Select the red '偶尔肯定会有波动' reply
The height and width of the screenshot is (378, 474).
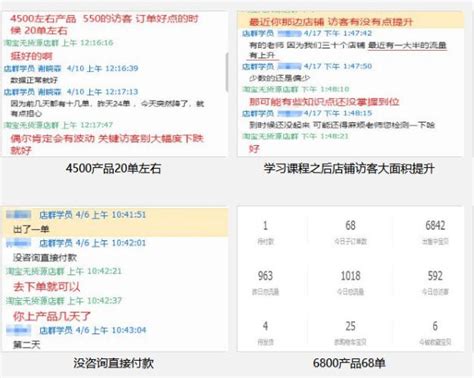point(107,144)
